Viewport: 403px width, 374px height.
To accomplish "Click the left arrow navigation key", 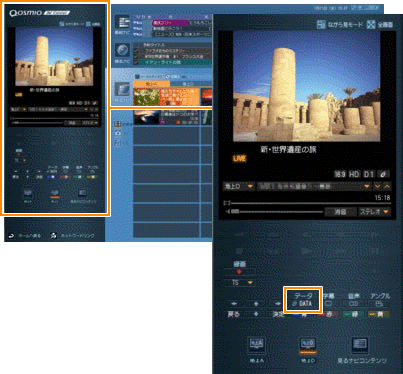I will click(234, 304).
